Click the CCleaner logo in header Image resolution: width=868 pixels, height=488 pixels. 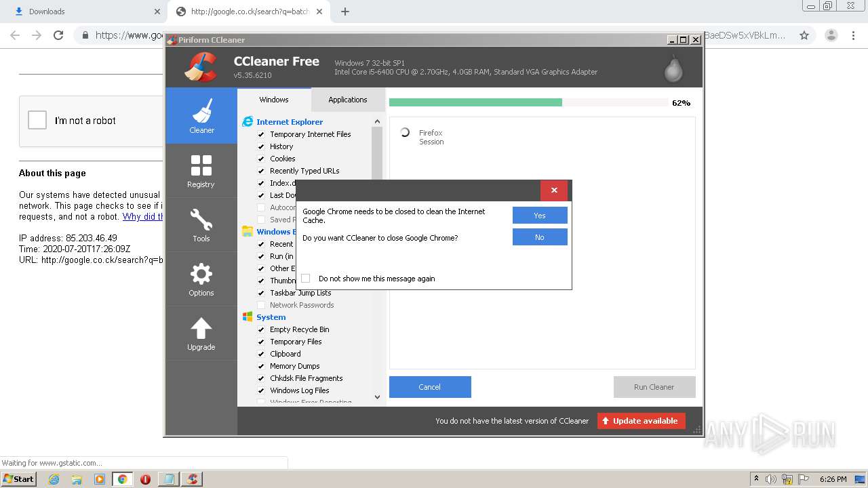tap(201, 66)
